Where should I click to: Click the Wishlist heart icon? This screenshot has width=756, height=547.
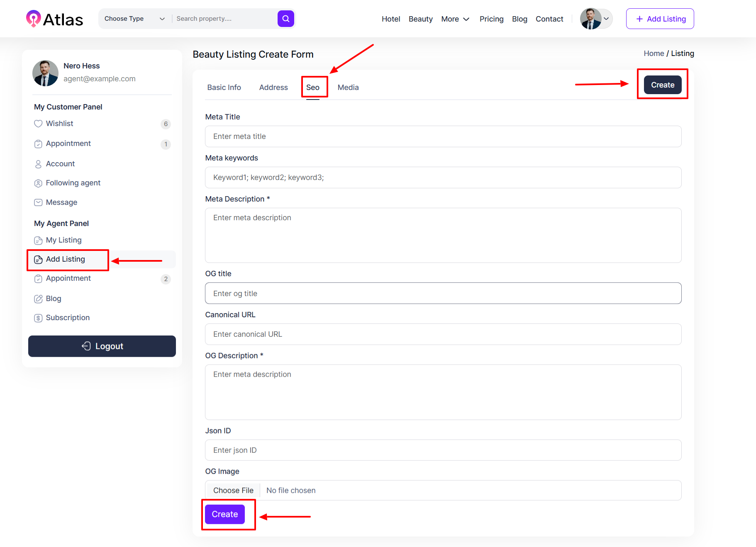(38, 124)
